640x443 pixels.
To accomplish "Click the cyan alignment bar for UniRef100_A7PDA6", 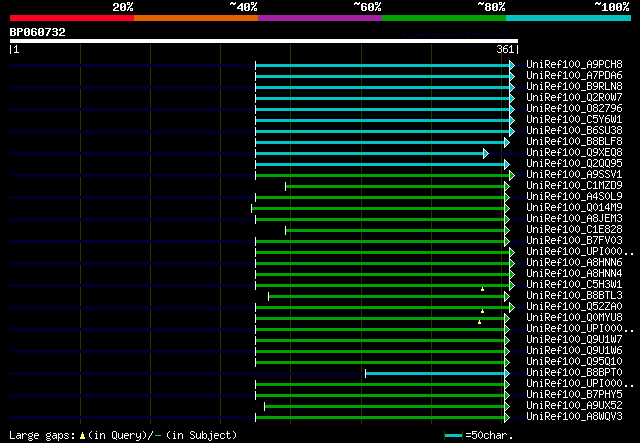I will (x=382, y=76).
